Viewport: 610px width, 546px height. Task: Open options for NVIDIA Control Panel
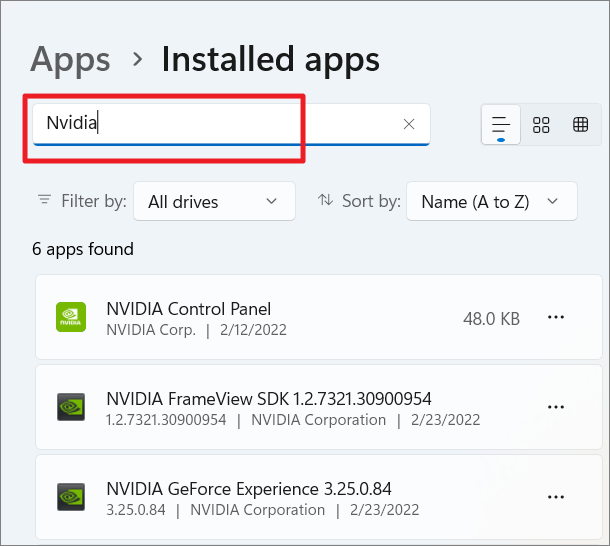556,317
